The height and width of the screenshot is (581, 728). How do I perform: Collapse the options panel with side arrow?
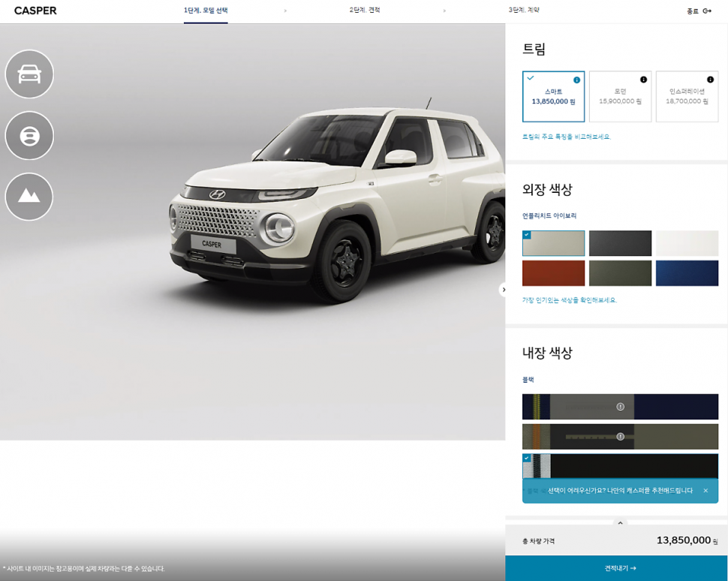[x=504, y=290]
